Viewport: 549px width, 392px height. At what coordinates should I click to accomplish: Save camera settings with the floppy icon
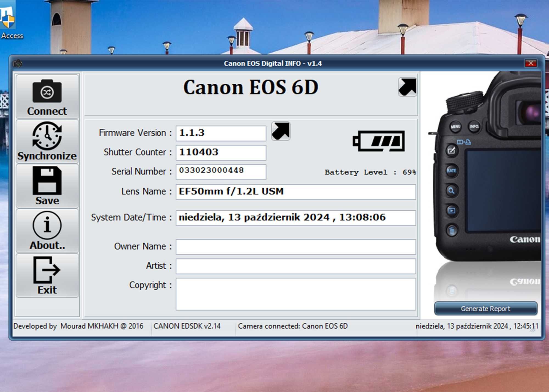coord(47,186)
